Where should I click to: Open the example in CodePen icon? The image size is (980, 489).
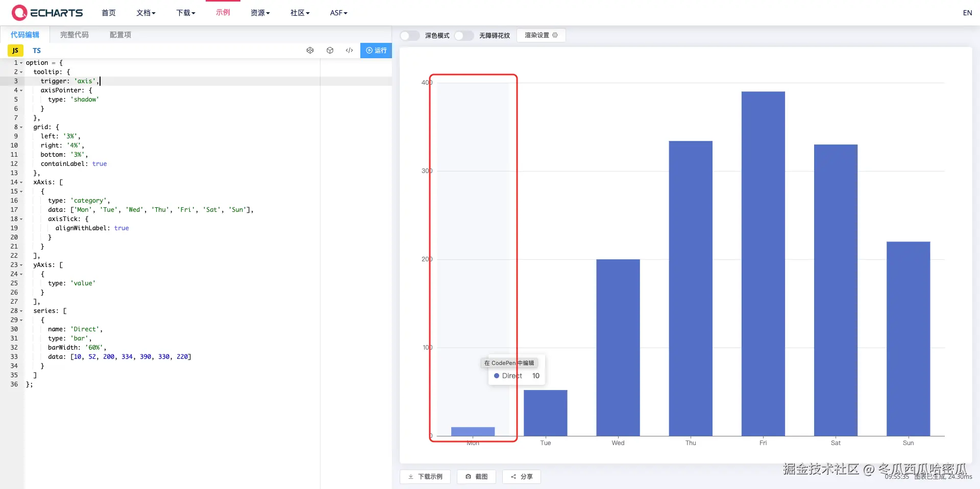(x=310, y=51)
